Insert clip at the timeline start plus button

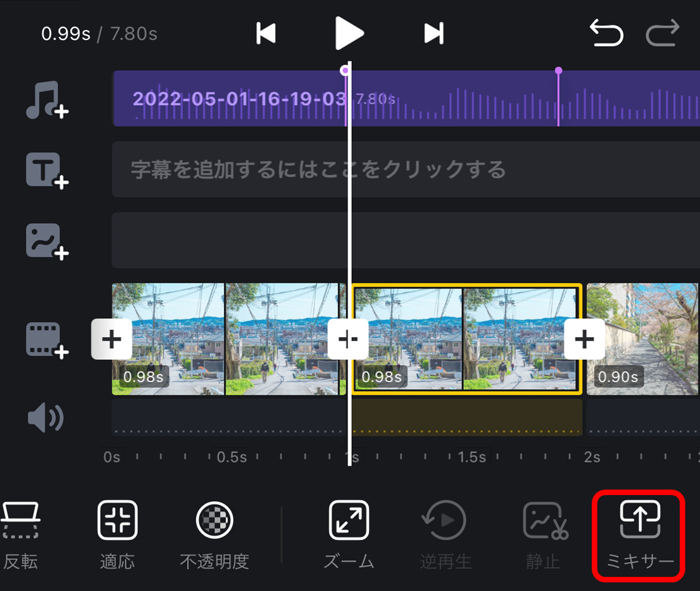tap(111, 339)
